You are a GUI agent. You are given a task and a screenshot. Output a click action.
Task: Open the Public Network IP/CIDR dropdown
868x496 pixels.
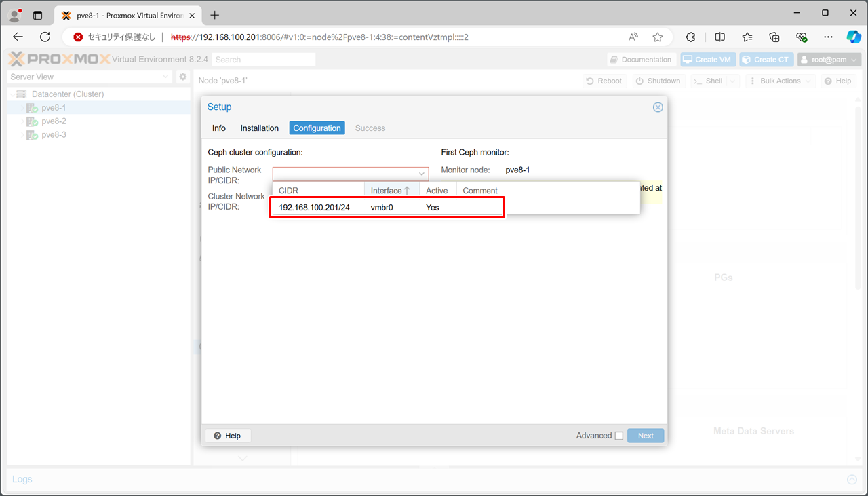coord(421,174)
